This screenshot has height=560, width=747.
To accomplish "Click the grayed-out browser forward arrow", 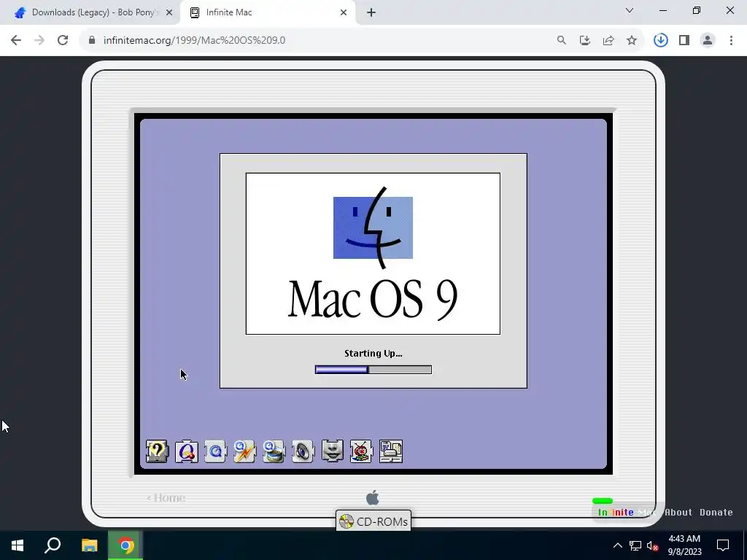I will click(x=39, y=40).
